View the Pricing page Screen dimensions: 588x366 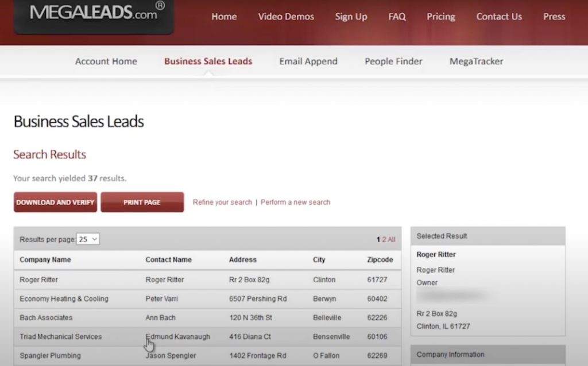point(440,17)
